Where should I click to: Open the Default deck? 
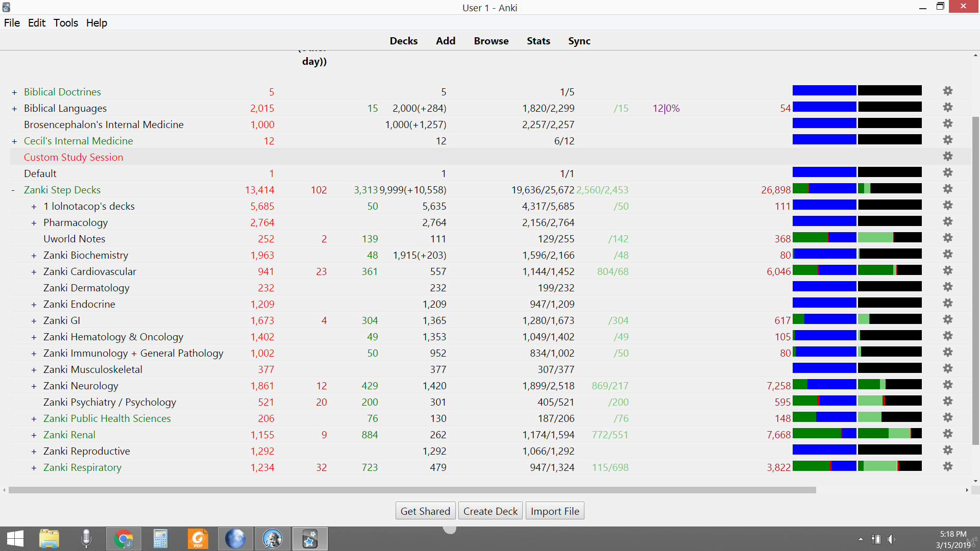coord(40,173)
